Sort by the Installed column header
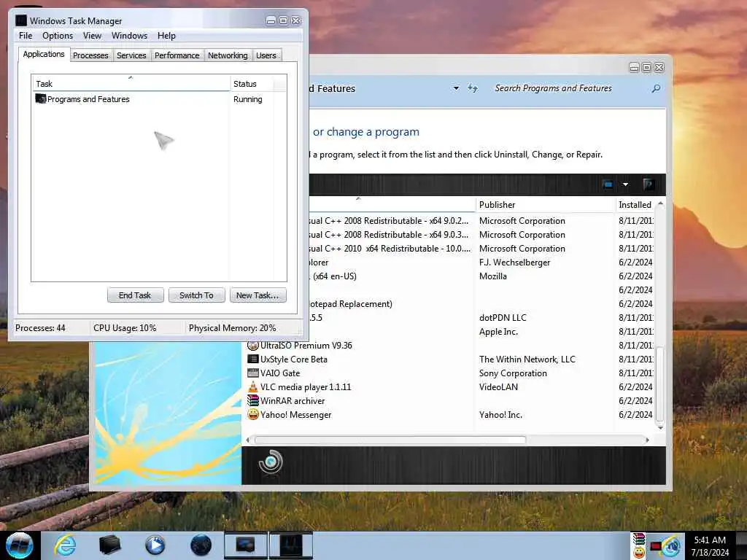The image size is (747, 560). [635, 205]
